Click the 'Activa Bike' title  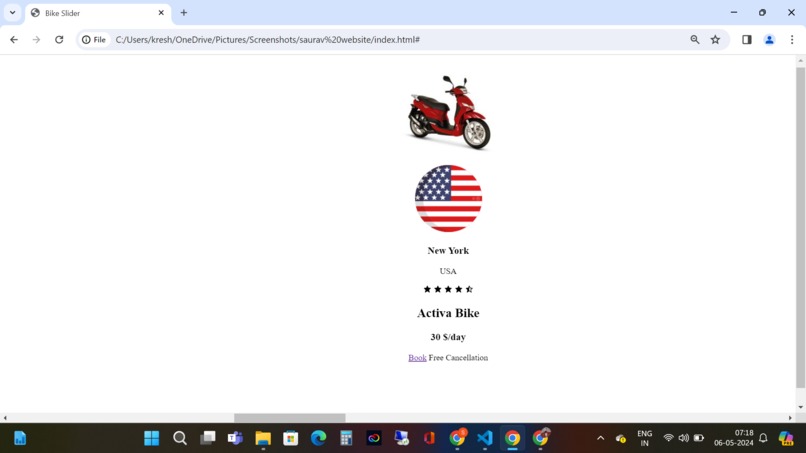point(448,313)
